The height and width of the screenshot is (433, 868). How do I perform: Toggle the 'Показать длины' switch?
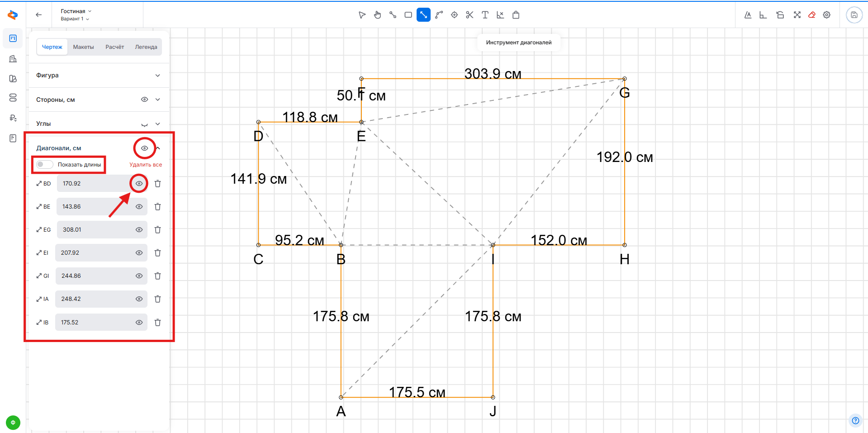pos(45,165)
